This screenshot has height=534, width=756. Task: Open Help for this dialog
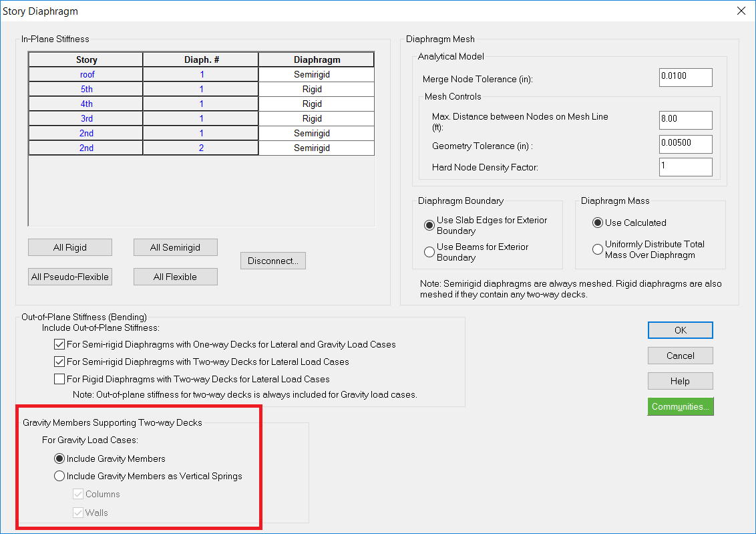tap(680, 381)
